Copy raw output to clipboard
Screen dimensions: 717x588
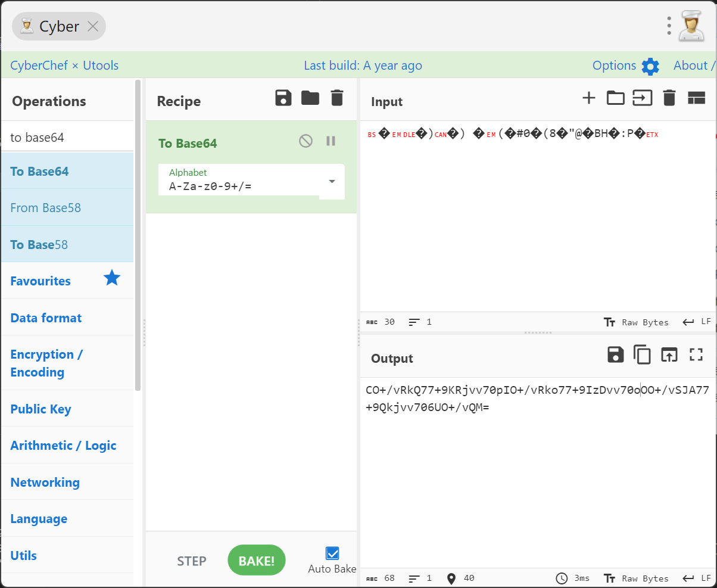(642, 354)
